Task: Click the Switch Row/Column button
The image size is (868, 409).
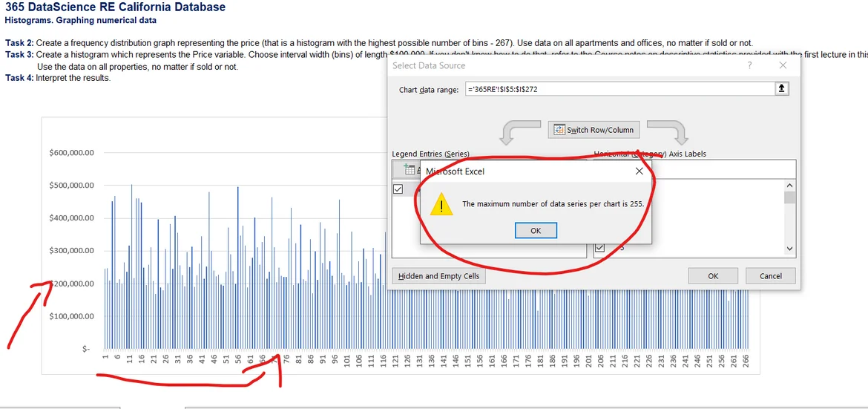Action: pos(594,130)
